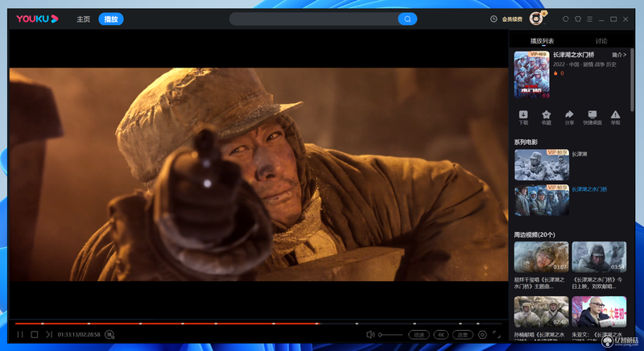The image size is (644, 351).
Task: Click the flame popularity icon
Action: (555, 73)
